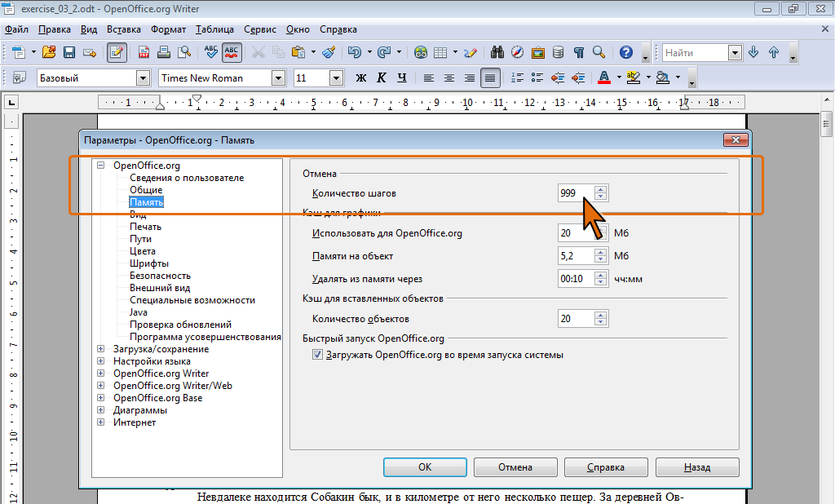This screenshot has height=504, width=835.
Task: Toggle Nonprinting Characters pilcrow icon
Action: (579, 52)
